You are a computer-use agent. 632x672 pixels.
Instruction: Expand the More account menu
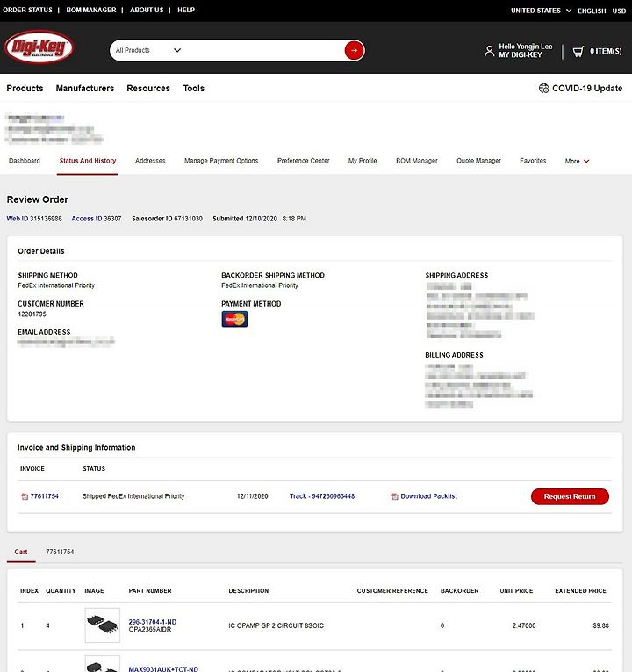pyautogui.click(x=577, y=161)
